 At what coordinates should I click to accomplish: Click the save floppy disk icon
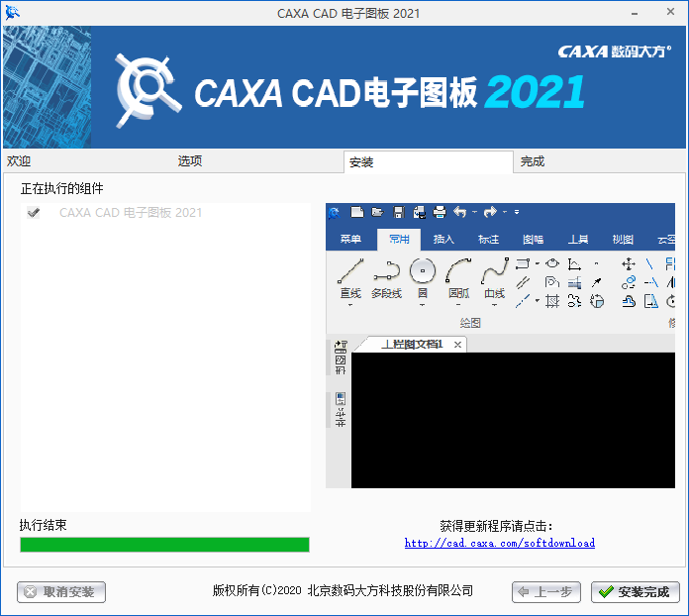tap(398, 212)
